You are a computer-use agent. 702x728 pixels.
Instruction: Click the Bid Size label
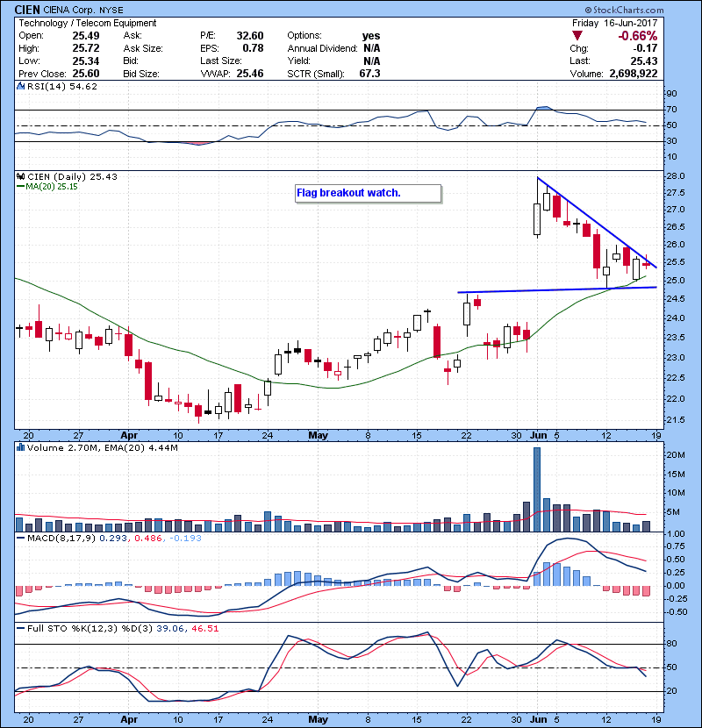coord(141,74)
